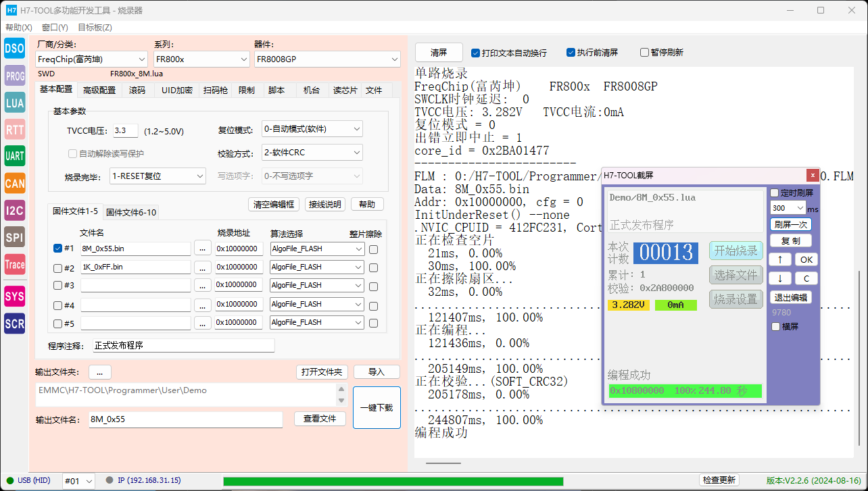Enable firmware file #3 checkbox

pos(57,286)
